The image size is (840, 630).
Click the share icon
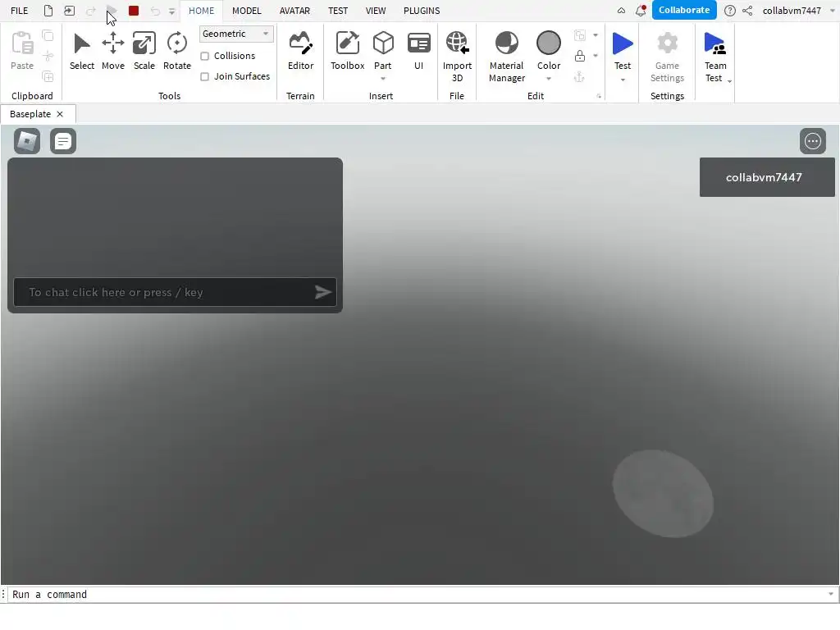(x=747, y=11)
